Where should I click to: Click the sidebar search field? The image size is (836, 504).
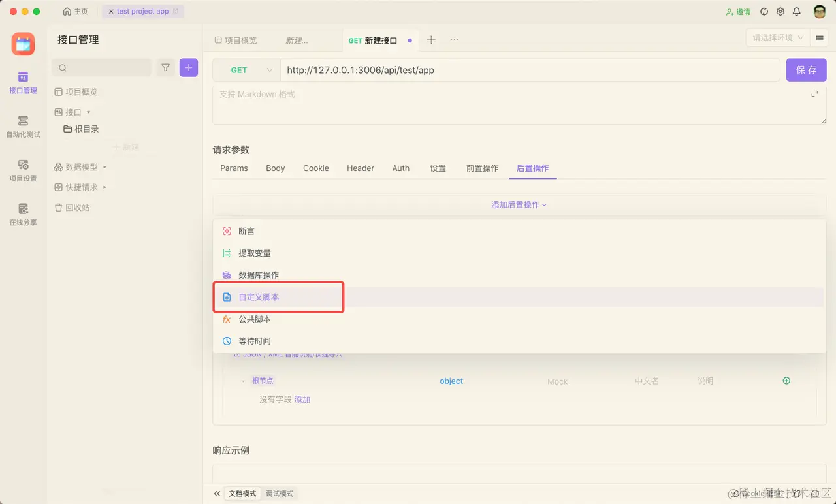point(101,67)
